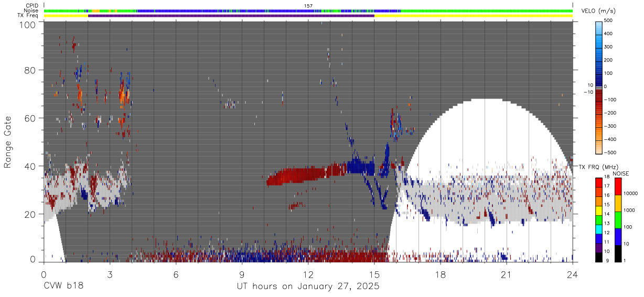Click the Noise row label at top left

[x=31, y=10]
